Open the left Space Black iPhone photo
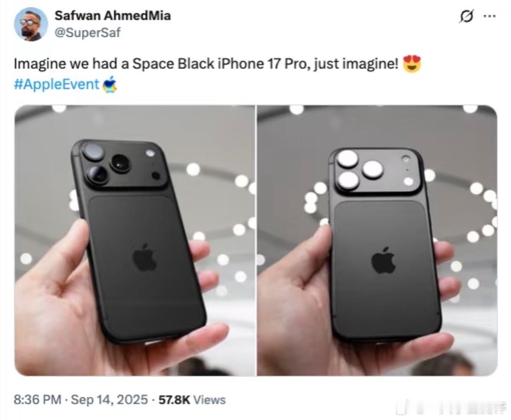The width and height of the screenshot is (511, 420). tap(135, 241)
